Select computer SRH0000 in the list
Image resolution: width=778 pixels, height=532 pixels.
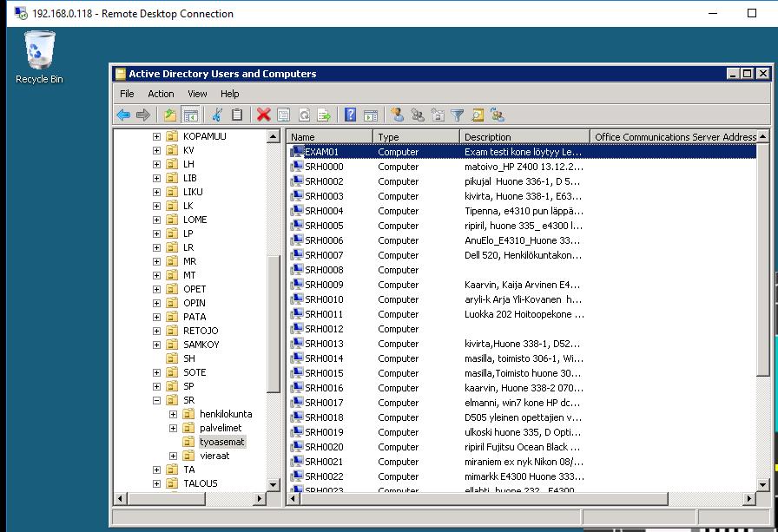coord(324,167)
